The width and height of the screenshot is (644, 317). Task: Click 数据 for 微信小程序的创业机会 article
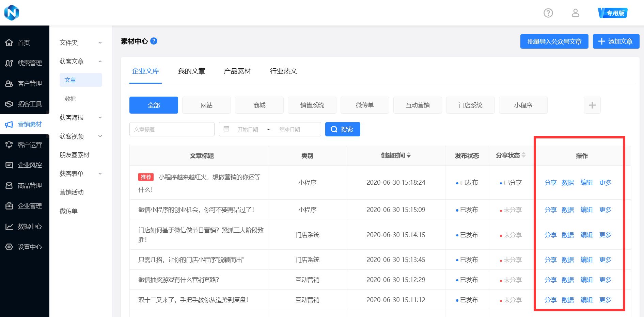pyautogui.click(x=568, y=210)
